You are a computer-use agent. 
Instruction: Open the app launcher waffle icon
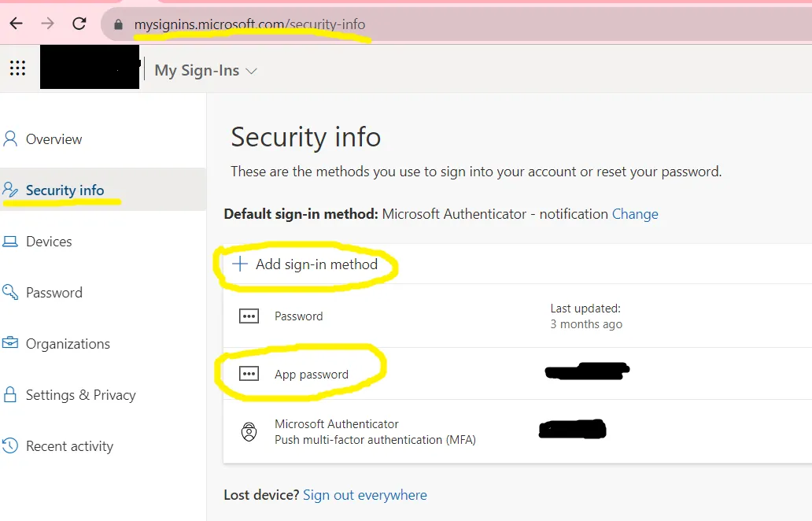click(17, 68)
